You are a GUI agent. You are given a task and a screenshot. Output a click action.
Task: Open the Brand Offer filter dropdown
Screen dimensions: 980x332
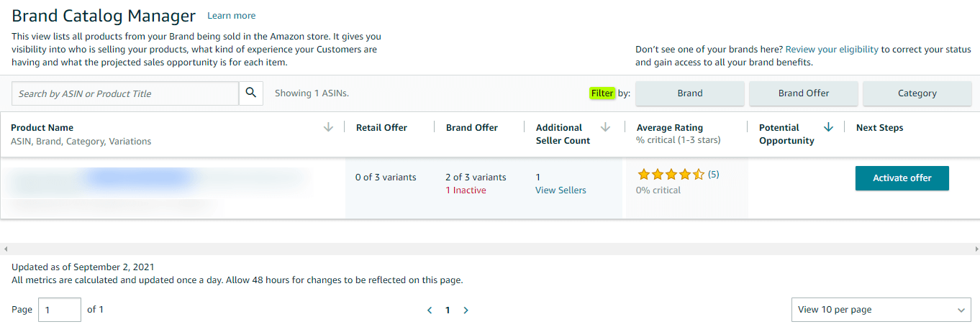coord(803,93)
